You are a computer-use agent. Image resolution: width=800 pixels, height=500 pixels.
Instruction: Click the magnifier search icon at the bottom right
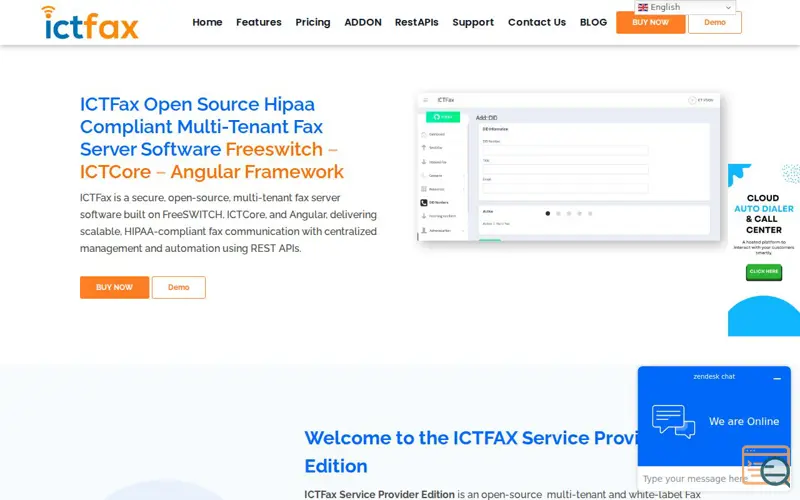pos(774,471)
